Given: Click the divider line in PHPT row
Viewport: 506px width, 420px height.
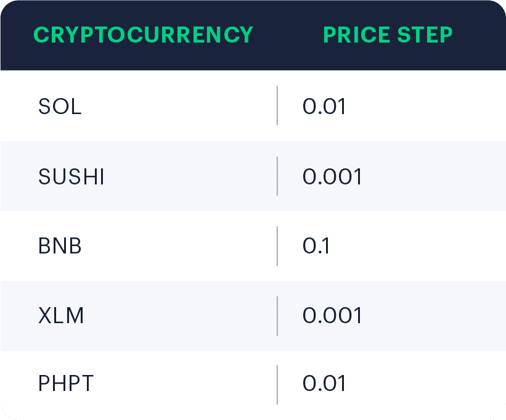Looking at the screenshot, I should (277, 385).
